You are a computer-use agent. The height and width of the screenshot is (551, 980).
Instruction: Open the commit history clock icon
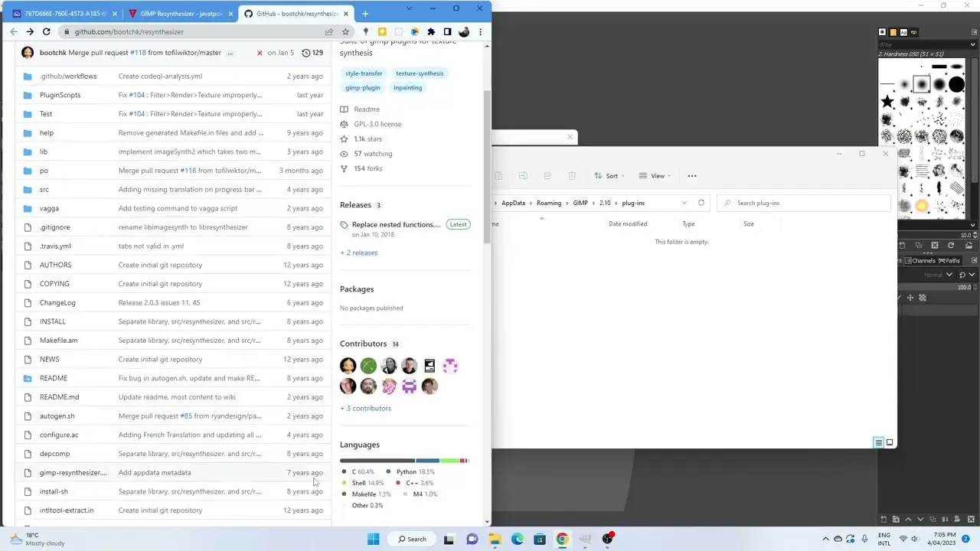point(306,53)
